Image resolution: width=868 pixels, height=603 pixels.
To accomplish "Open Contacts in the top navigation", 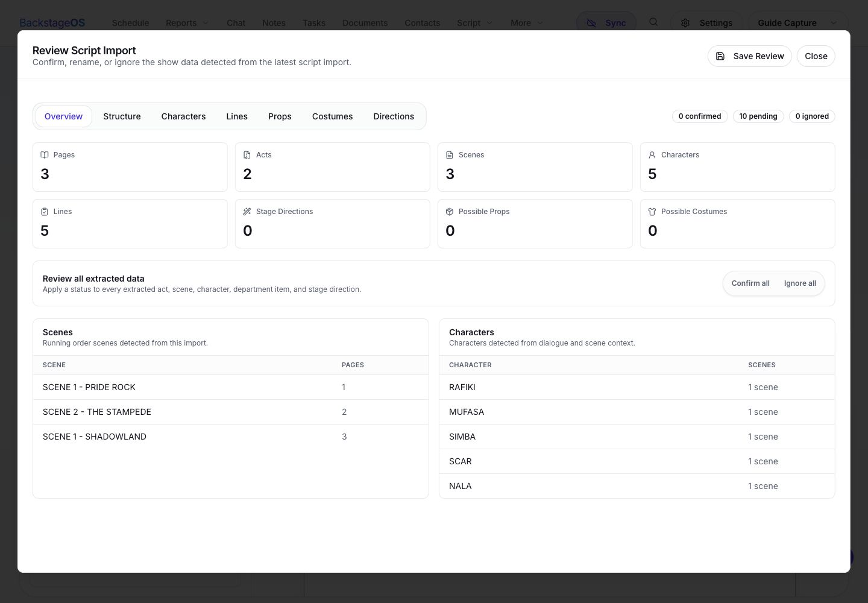I will 422,23.
